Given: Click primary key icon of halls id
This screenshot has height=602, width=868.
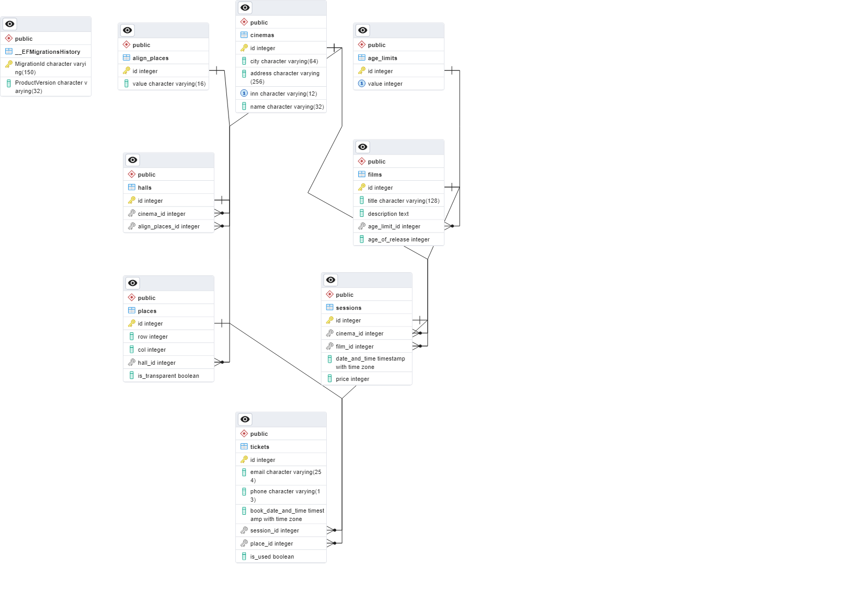Looking at the screenshot, I should (131, 201).
